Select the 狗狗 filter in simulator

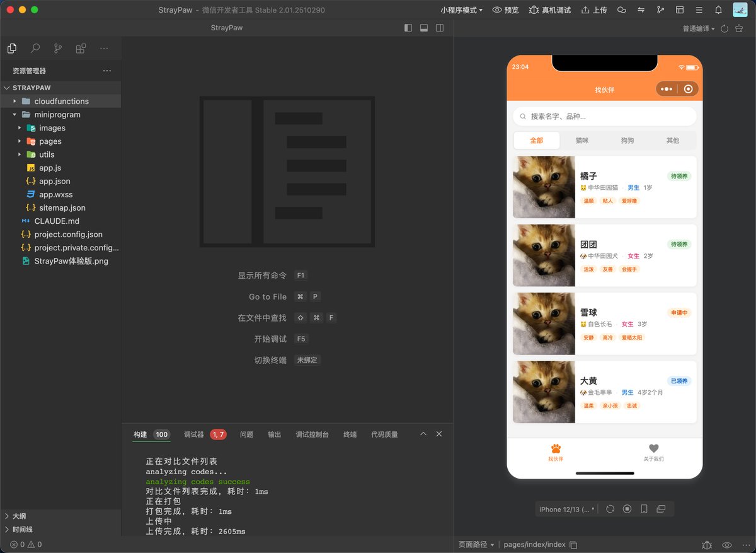coord(627,141)
